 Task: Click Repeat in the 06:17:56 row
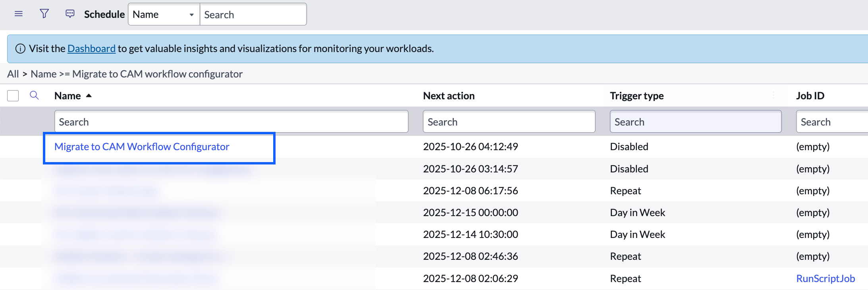click(x=625, y=191)
